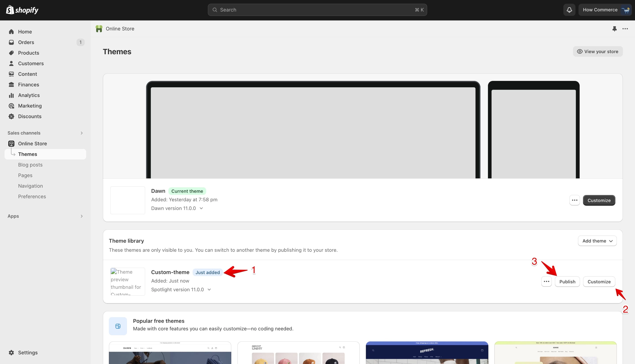Open the How Commerce account menu
Screen dimensions: 635x364
point(605,10)
